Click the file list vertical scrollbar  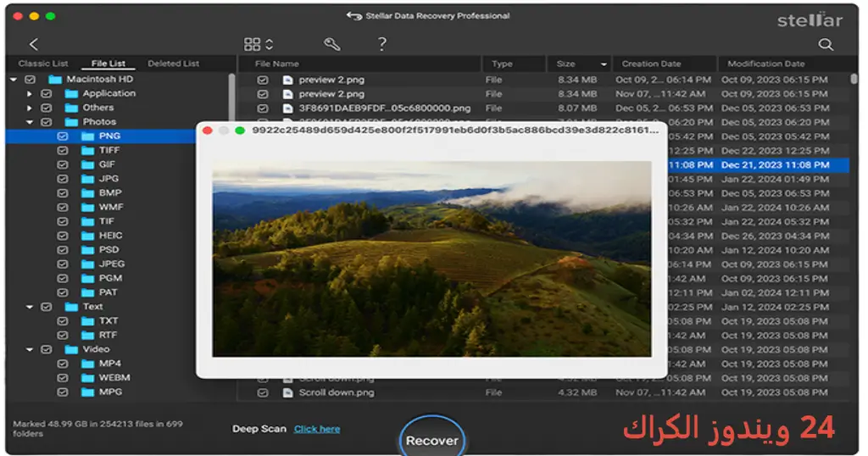click(854, 80)
